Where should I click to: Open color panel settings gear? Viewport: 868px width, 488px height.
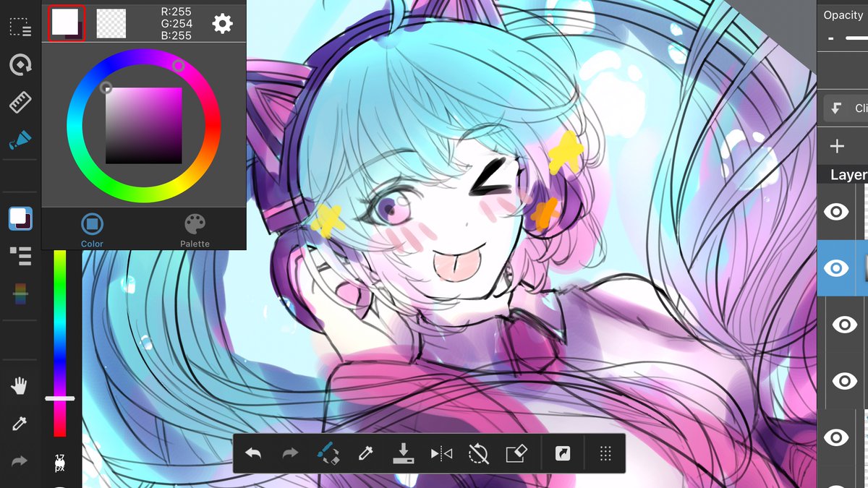click(x=222, y=24)
